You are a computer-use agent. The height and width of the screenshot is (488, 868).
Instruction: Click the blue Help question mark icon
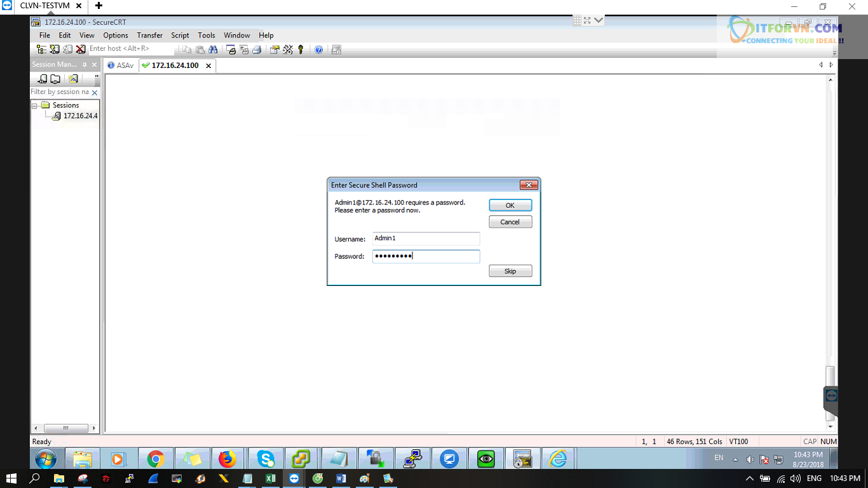[319, 49]
